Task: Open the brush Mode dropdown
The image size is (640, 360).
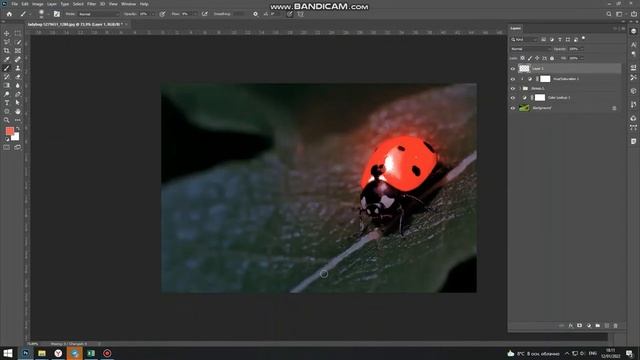Action: pos(99,14)
